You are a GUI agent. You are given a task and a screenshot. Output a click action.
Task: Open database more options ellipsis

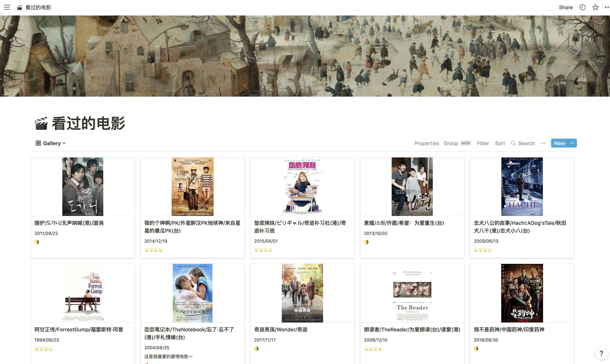pyautogui.click(x=543, y=143)
